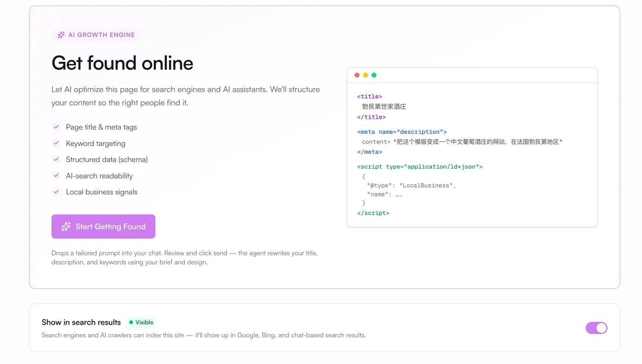The width and height of the screenshot is (642, 364).
Task: Click Structured data (schema) text
Action: (107, 160)
